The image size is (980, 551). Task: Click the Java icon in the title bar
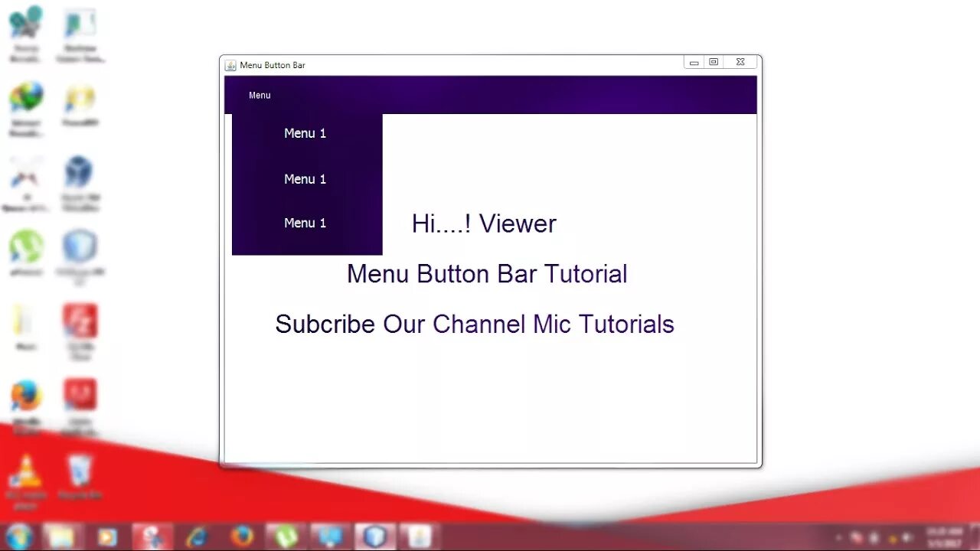coord(230,65)
